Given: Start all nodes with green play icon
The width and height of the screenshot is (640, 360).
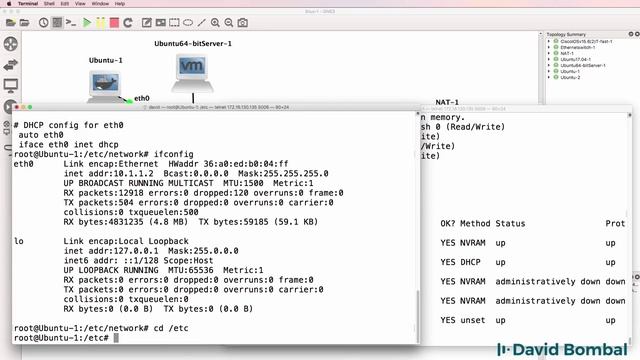Looking at the screenshot, I should click(x=87, y=22).
